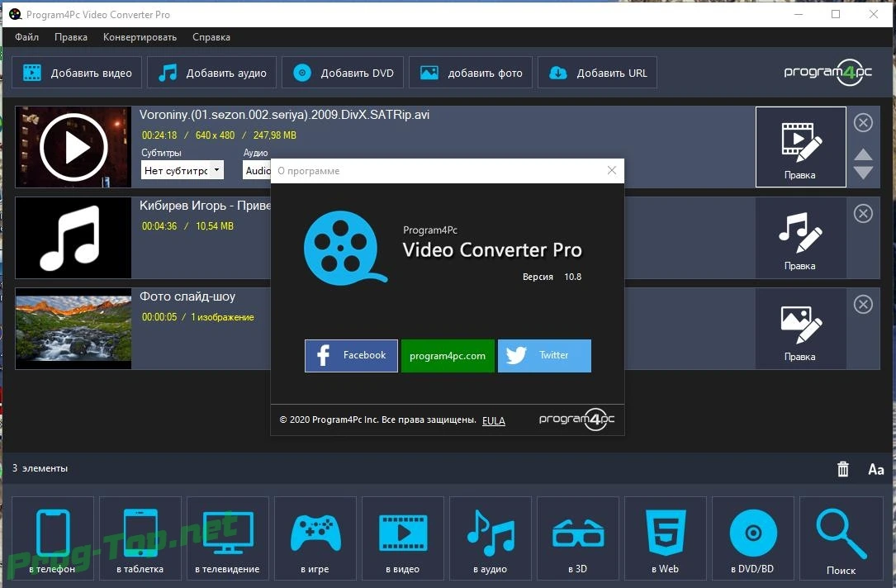Open Поиск format search
This screenshot has width=896, height=588.
pos(841,538)
